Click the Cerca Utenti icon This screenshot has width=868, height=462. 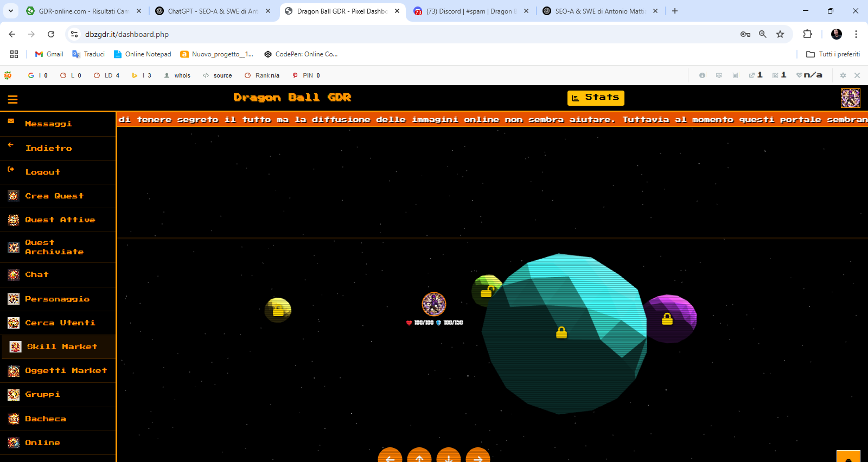(14, 323)
